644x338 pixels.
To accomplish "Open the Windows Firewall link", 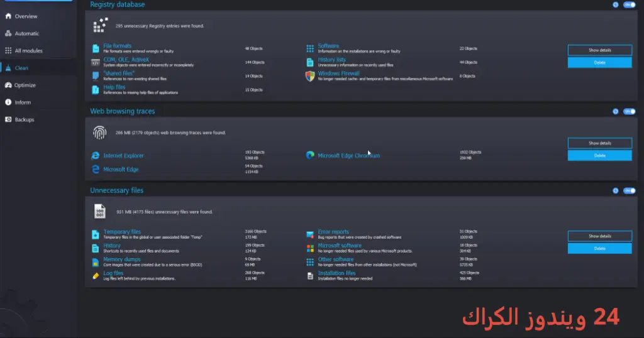I will 338,73.
